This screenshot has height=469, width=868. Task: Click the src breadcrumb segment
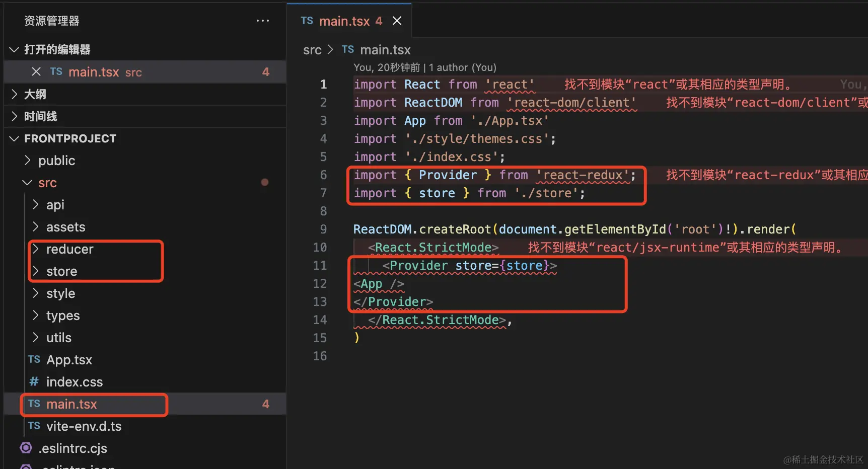click(312, 50)
